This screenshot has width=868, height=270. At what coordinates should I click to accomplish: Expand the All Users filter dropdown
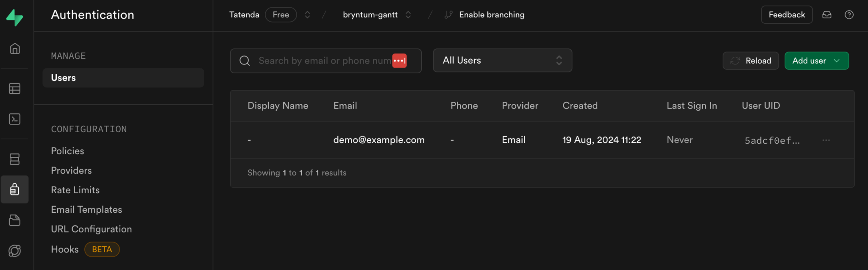pos(502,61)
